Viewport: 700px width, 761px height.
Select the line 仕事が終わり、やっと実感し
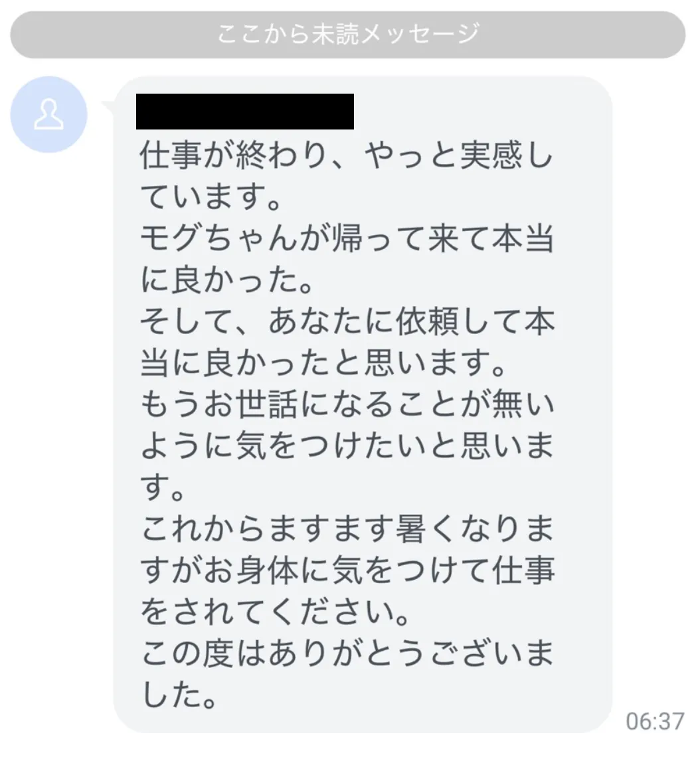coord(347,156)
